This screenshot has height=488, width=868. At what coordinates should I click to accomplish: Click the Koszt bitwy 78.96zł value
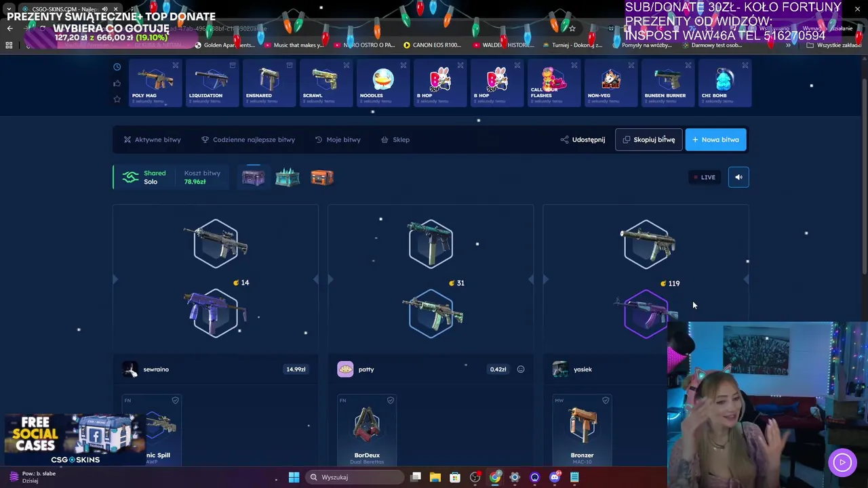pos(195,182)
